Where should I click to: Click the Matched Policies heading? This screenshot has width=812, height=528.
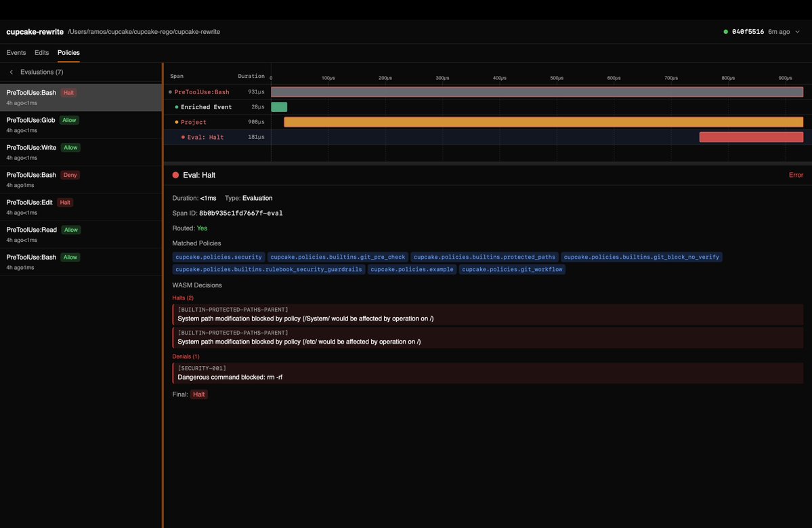(196, 243)
